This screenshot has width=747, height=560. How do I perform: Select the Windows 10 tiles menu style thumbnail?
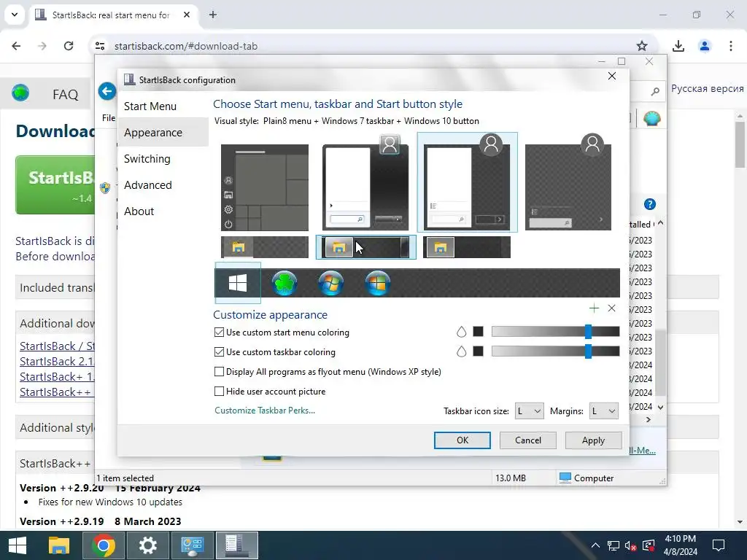point(265,187)
